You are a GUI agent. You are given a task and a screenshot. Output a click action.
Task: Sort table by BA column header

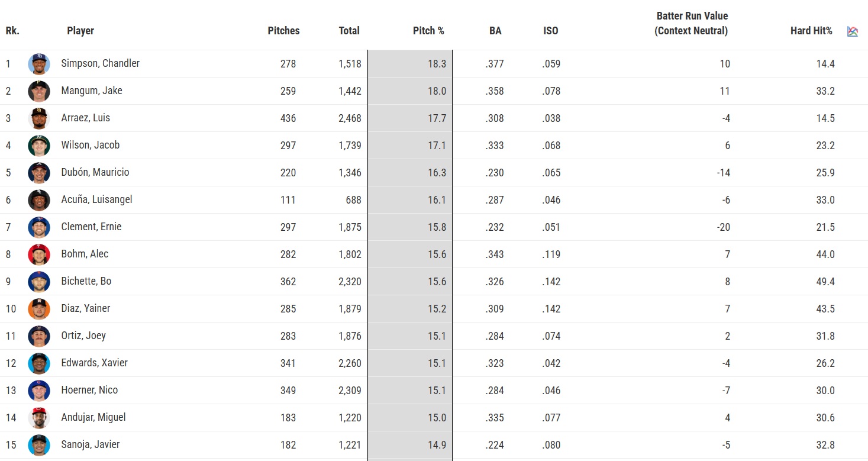(495, 31)
